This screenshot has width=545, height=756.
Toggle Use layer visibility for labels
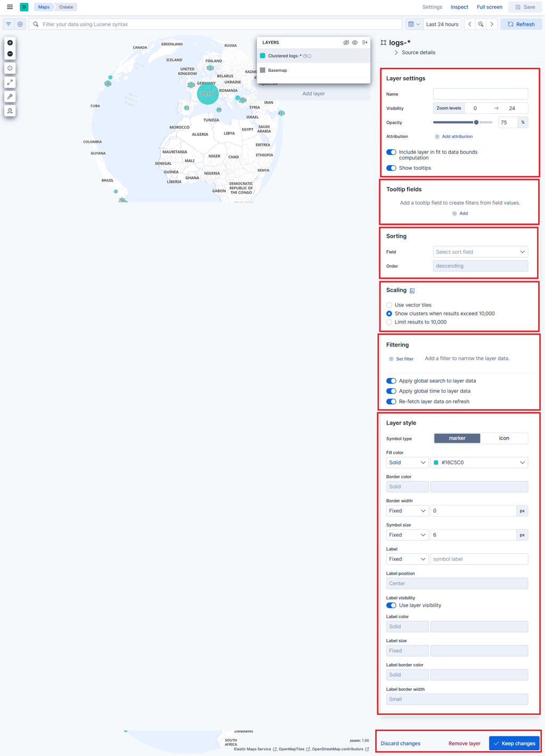click(391, 605)
